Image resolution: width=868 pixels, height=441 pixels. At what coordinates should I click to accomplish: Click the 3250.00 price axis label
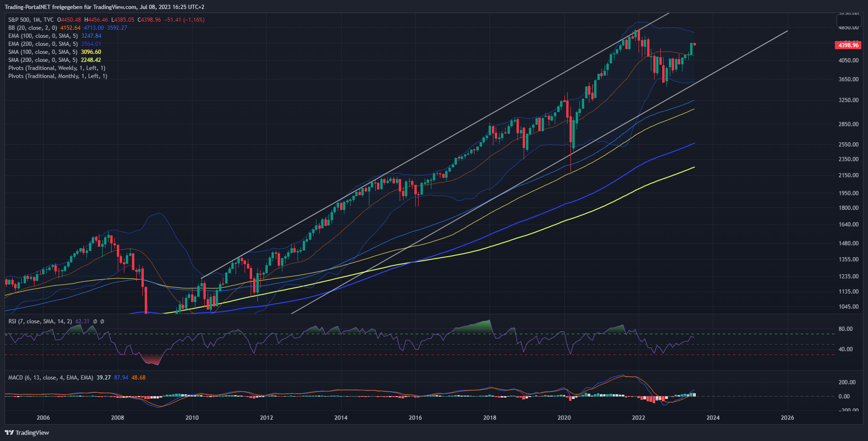click(849, 100)
